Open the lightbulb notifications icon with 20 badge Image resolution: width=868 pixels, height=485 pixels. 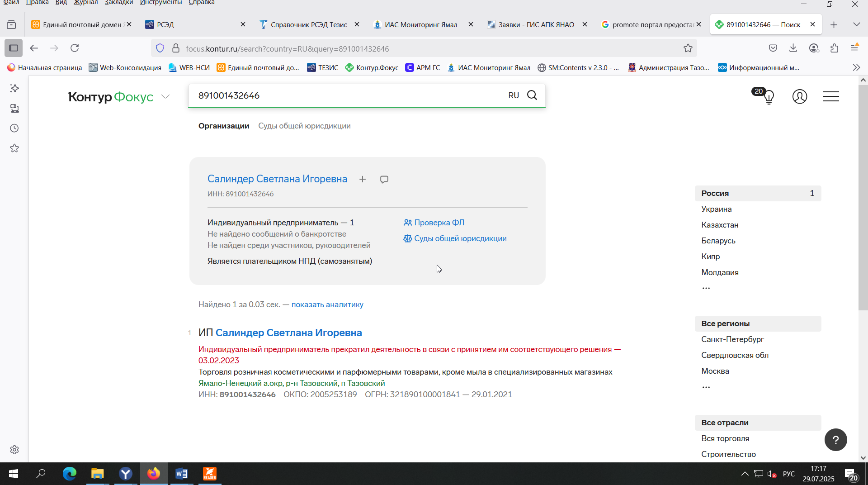[768, 96]
